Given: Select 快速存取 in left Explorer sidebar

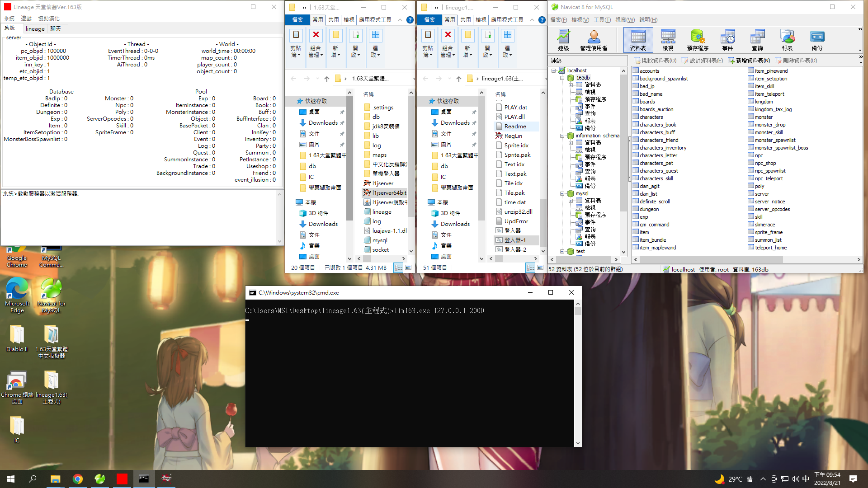Looking at the screenshot, I should coord(316,101).
